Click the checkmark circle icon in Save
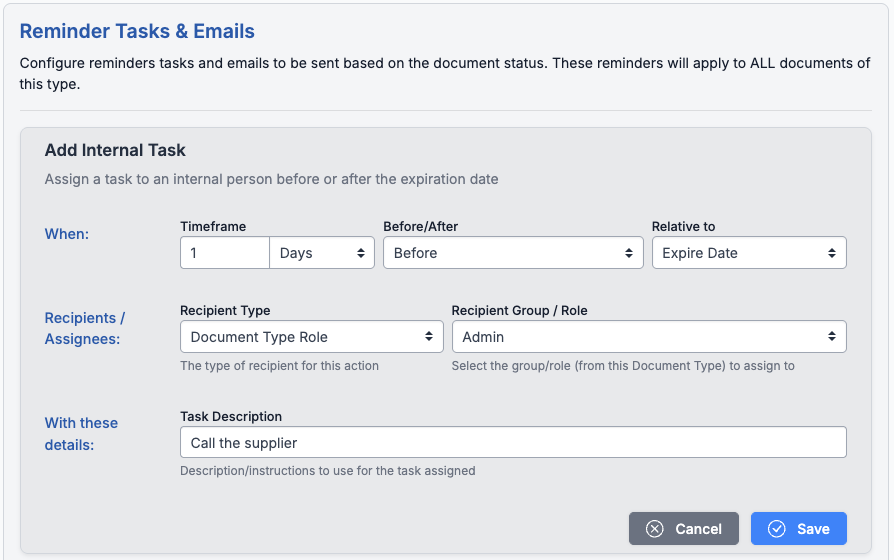 pos(776,529)
